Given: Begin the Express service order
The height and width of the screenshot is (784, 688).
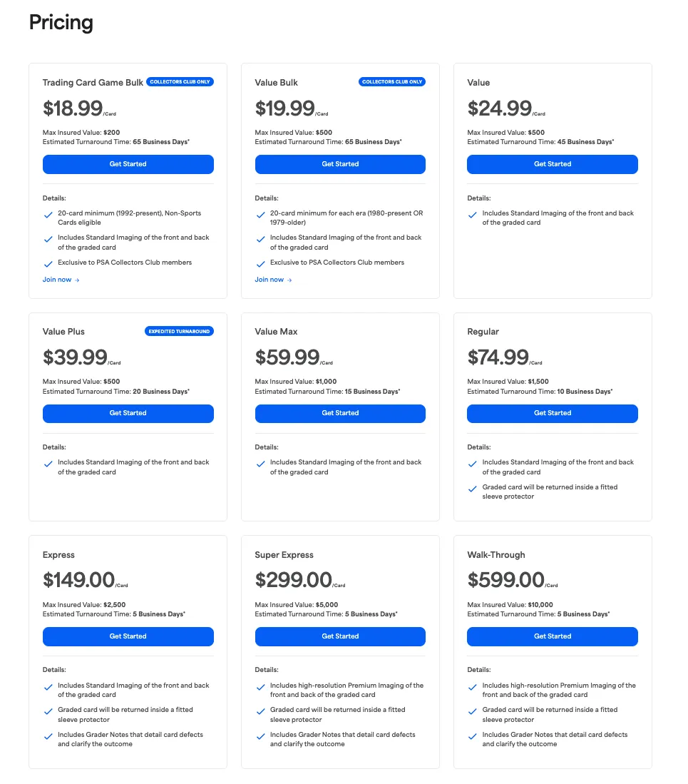Looking at the screenshot, I should coord(128,636).
